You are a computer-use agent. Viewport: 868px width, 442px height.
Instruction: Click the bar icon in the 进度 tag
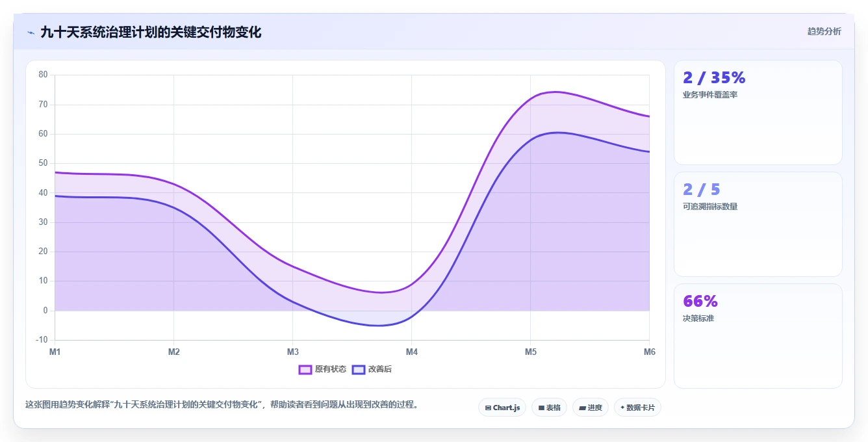[x=583, y=408]
